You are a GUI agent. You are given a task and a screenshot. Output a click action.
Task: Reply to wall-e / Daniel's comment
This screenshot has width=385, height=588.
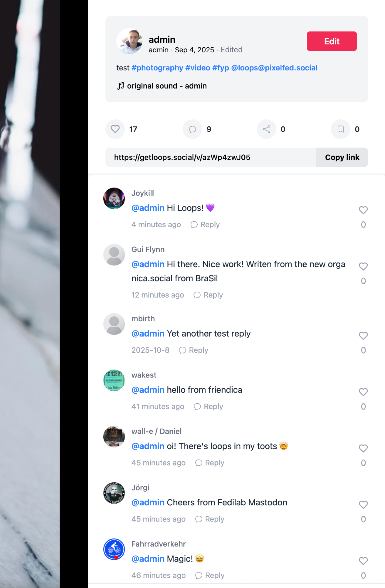click(210, 463)
